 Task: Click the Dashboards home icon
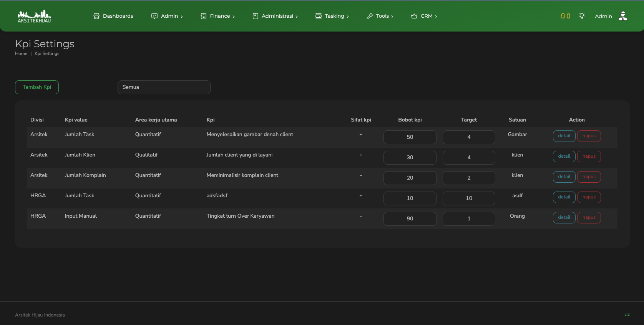coord(96,16)
